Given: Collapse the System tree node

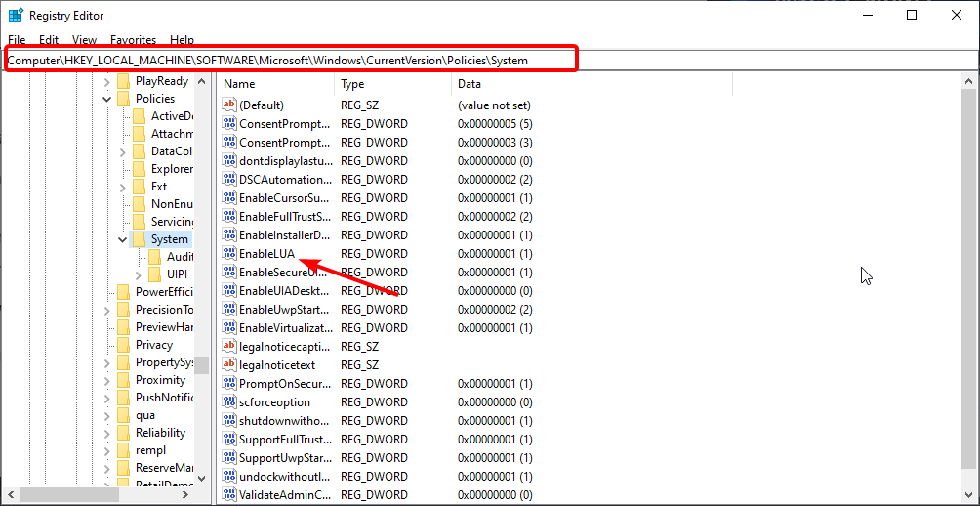Looking at the screenshot, I should click(x=123, y=239).
